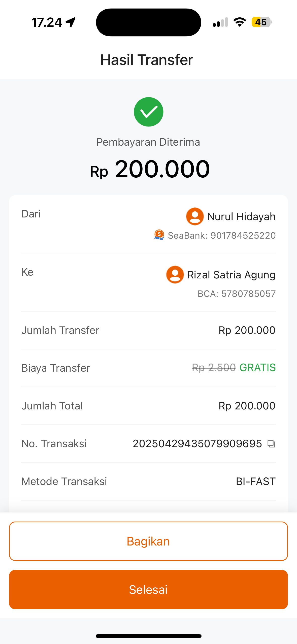
Task: Tap the cellular signal bars icon
Action: pos(220,22)
